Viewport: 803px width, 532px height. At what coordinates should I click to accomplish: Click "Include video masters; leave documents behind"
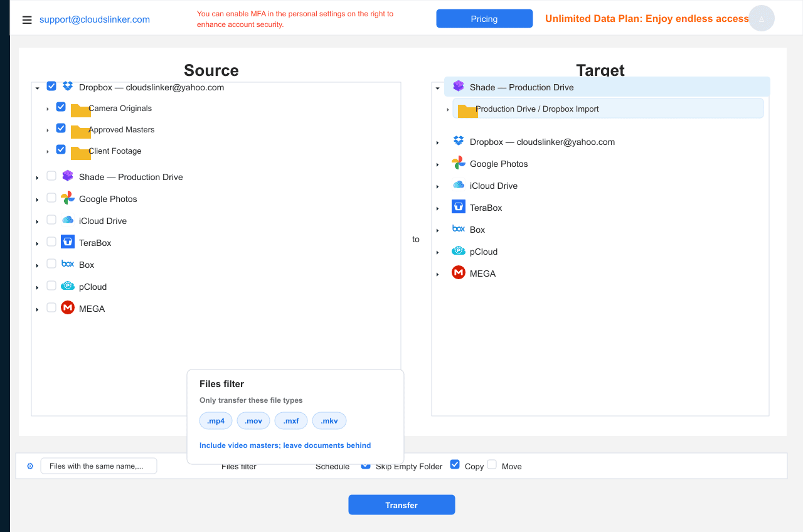(285, 445)
